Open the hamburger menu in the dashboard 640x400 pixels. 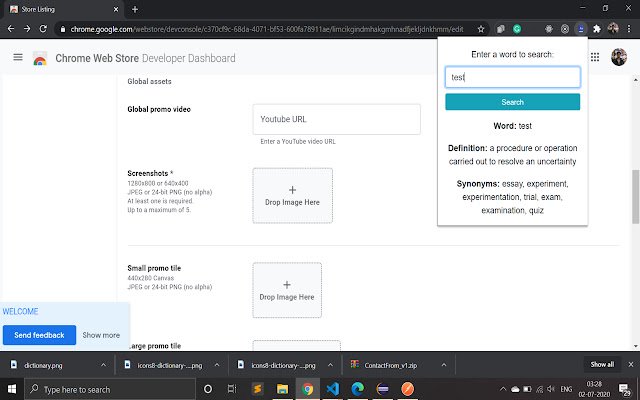click(x=18, y=57)
